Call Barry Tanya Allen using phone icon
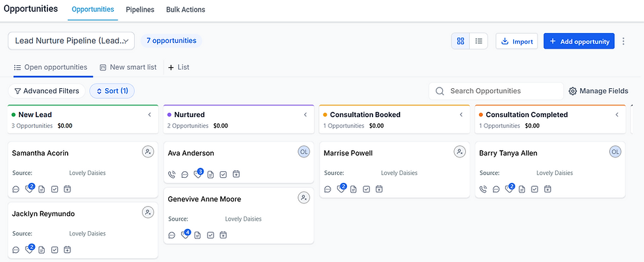The width and height of the screenshot is (644, 262). pyautogui.click(x=484, y=189)
